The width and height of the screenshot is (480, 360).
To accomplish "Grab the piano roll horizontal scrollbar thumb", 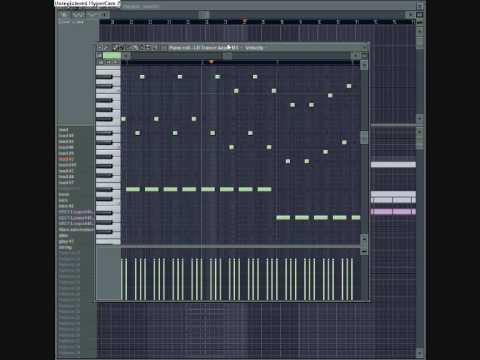I will [x=227, y=56].
